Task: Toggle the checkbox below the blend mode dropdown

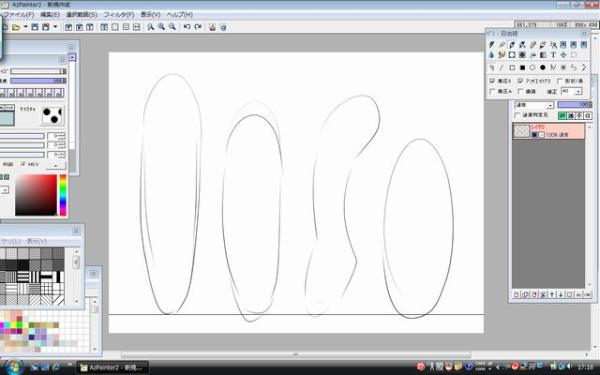Action: (518, 115)
